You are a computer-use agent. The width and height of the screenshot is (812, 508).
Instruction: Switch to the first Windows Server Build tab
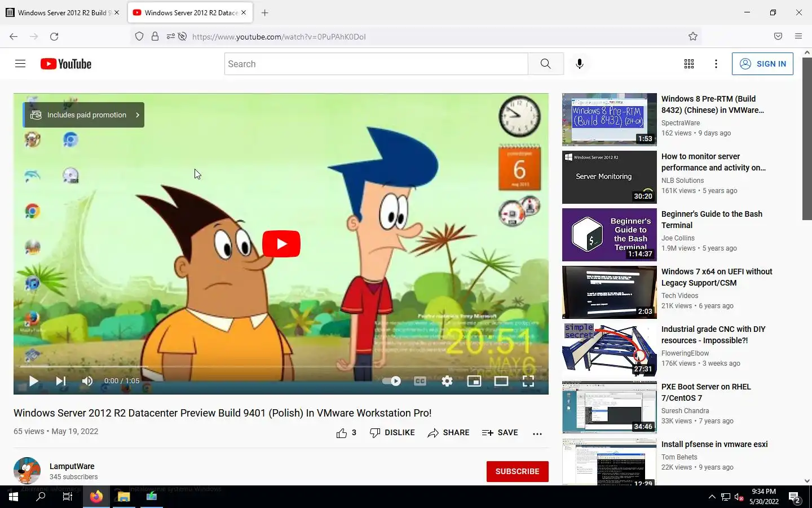click(x=62, y=12)
